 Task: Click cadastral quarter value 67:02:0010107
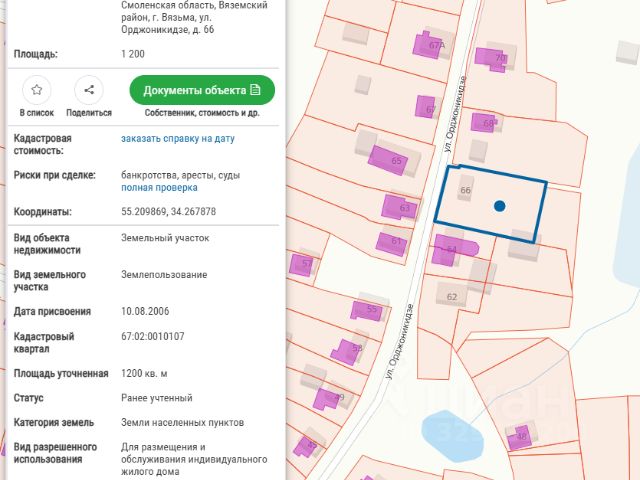click(153, 336)
